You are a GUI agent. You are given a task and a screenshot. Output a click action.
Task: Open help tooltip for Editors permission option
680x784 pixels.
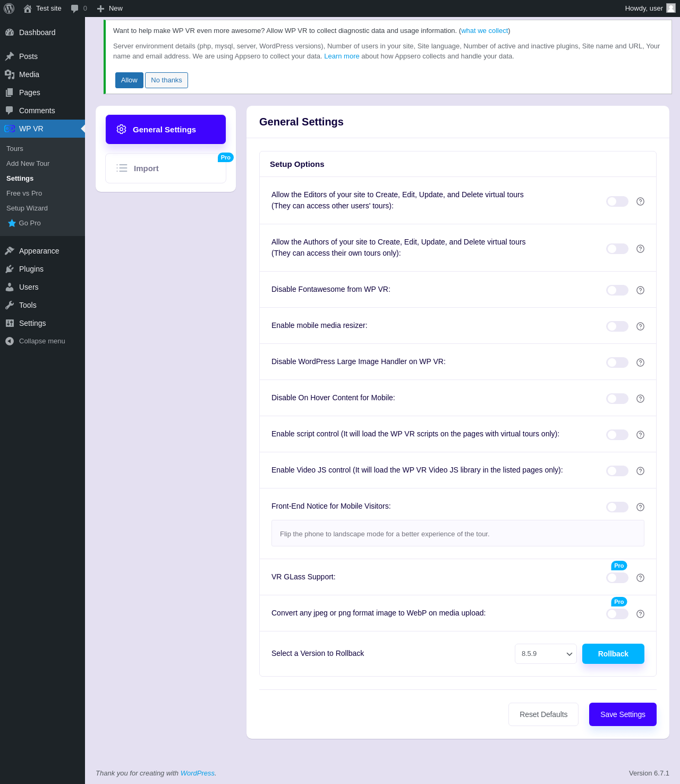[x=640, y=201]
